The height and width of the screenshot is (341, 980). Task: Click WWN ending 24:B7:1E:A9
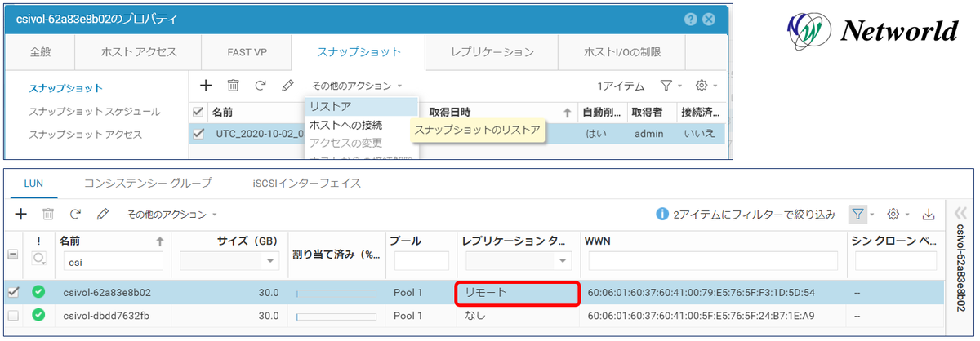(700, 315)
